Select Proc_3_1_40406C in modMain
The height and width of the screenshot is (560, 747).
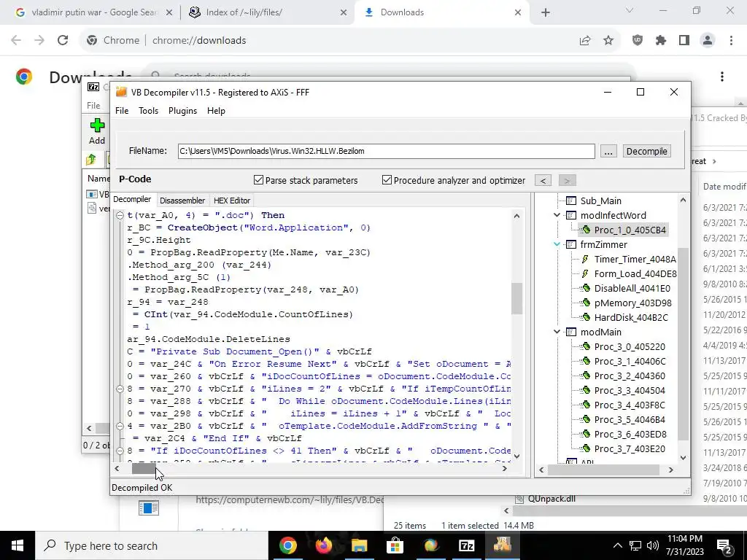tap(630, 362)
